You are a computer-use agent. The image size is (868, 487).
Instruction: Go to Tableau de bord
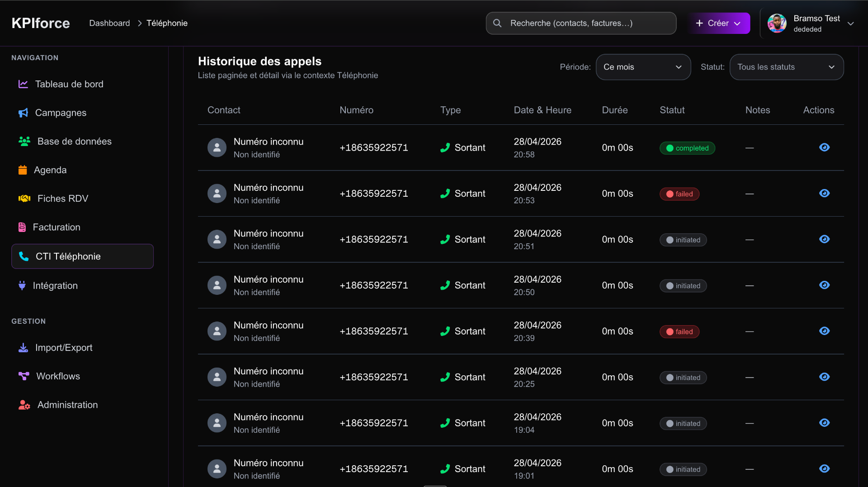click(69, 84)
